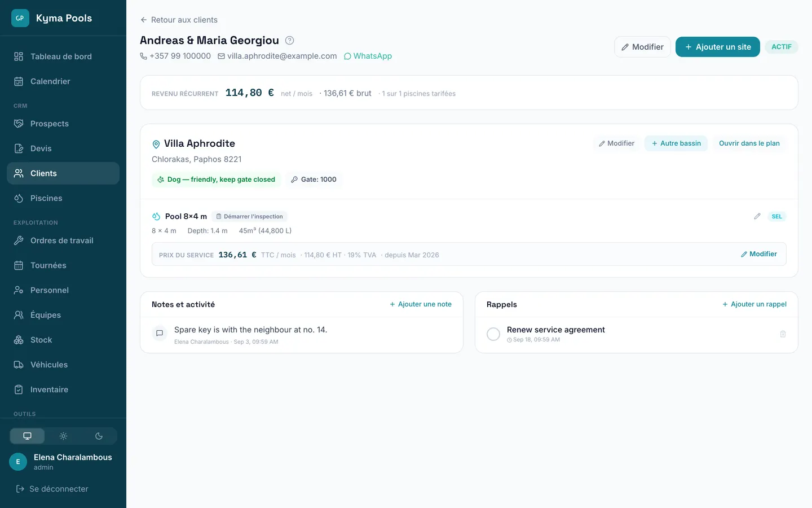Click the Gate: 1000 access tag

click(314, 179)
